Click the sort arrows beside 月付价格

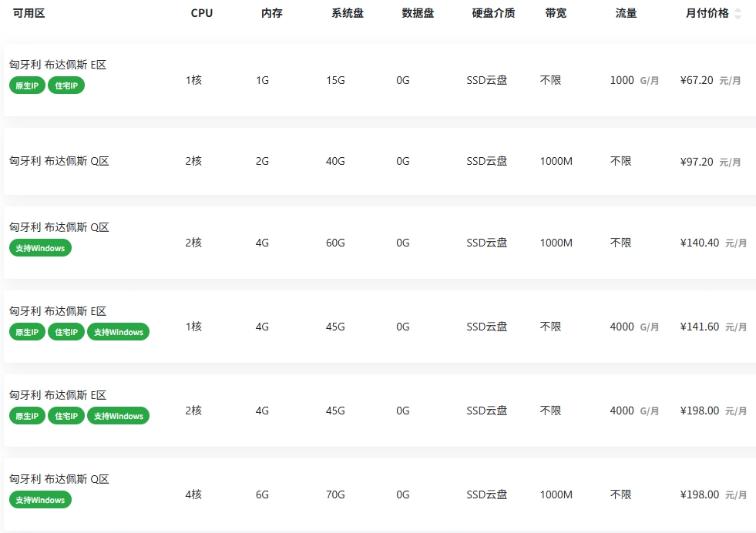[738, 14]
